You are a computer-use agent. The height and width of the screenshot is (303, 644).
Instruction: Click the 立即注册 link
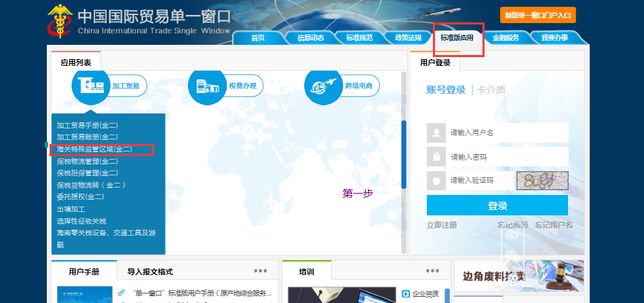[442, 225]
